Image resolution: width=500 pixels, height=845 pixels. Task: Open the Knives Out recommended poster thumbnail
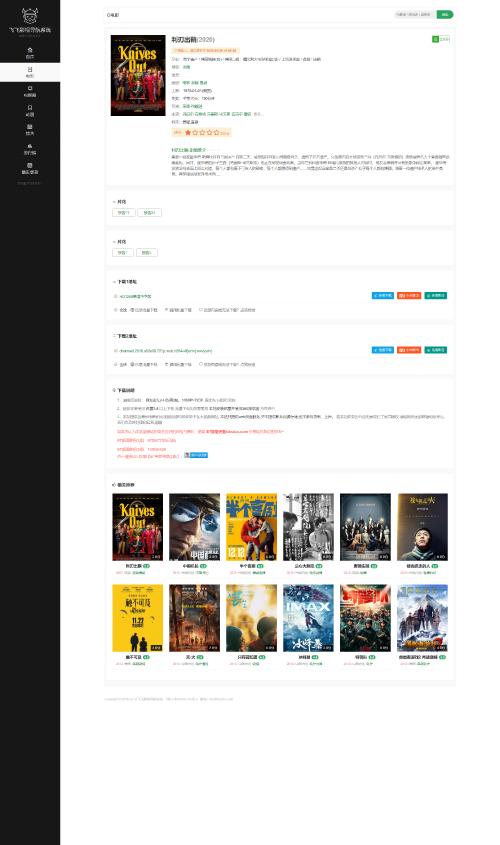pos(137,527)
